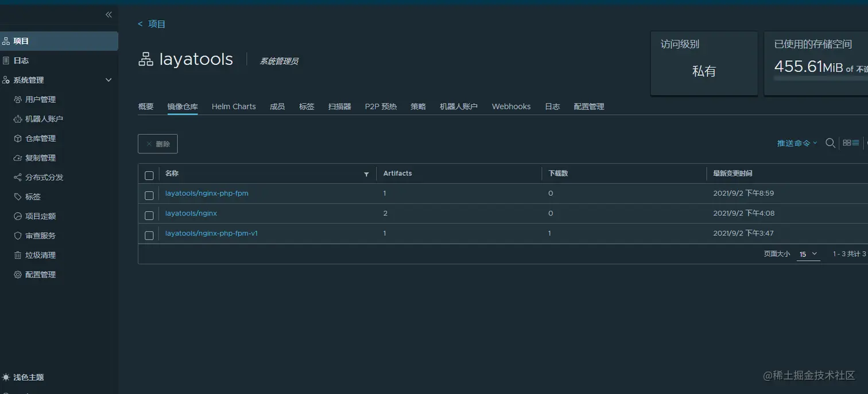868x394 pixels.
Task: Open layatools/nginx-php-fpm-v1 repository link
Action: click(x=211, y=234)
